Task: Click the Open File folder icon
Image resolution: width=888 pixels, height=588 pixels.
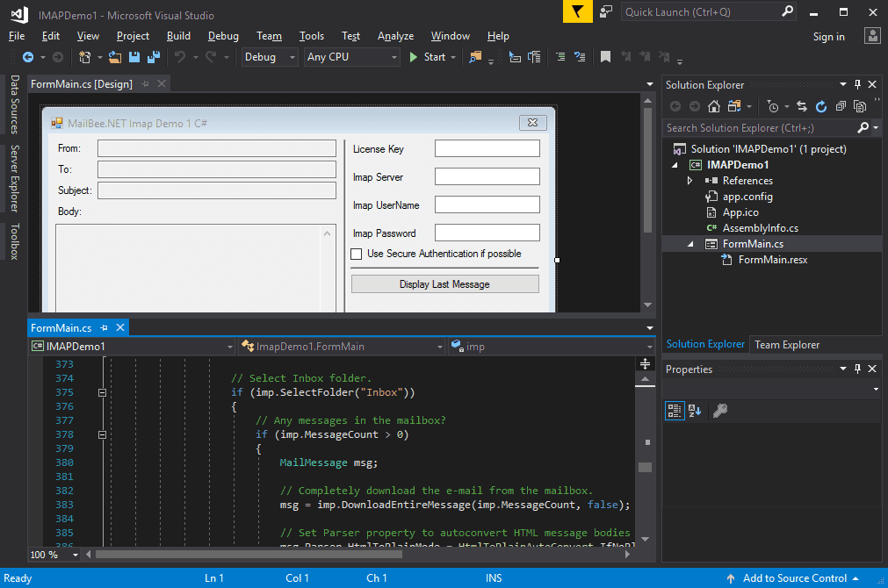Action: [x=115, y=57]
